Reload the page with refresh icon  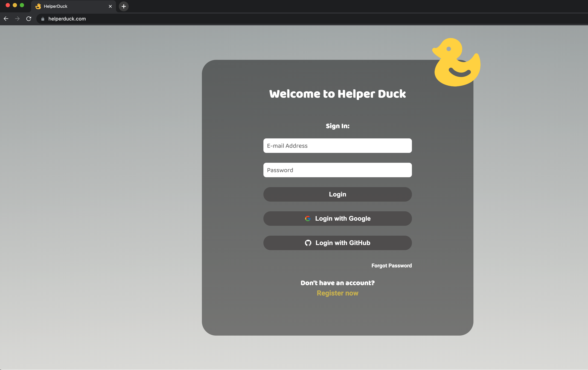(29, 19)
